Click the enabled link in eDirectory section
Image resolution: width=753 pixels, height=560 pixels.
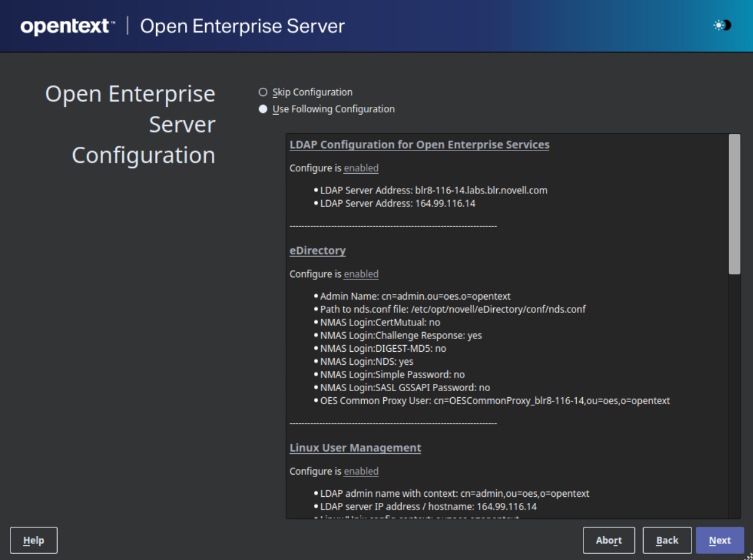click(361, 274)
